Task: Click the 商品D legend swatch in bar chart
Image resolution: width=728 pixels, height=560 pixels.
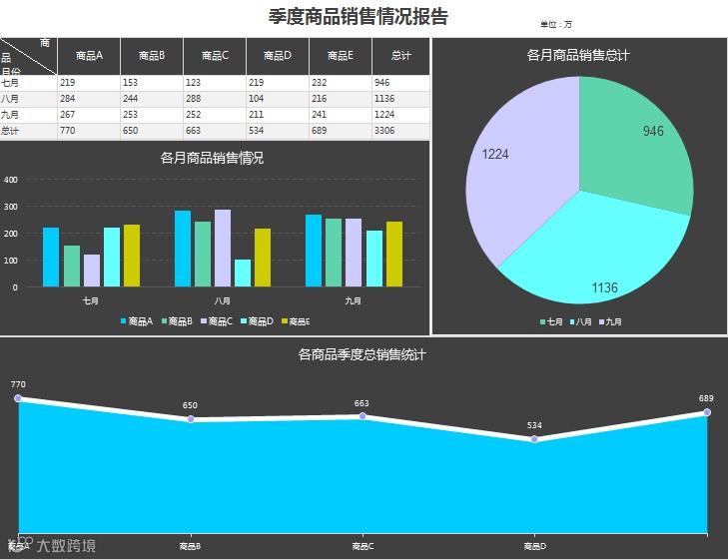Action: pyautogui.click(x=244, y=321)
